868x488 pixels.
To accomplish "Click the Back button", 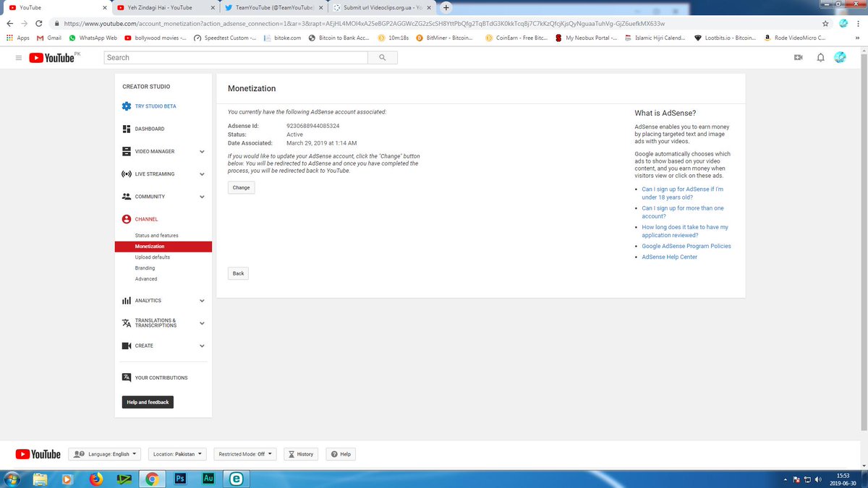I will pos(239,273).
